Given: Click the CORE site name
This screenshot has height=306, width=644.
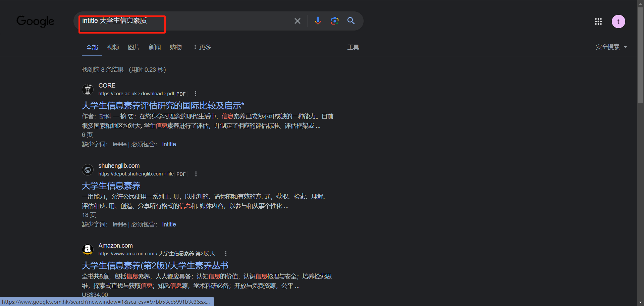Looking at the screenshot, I should (107, 86).
